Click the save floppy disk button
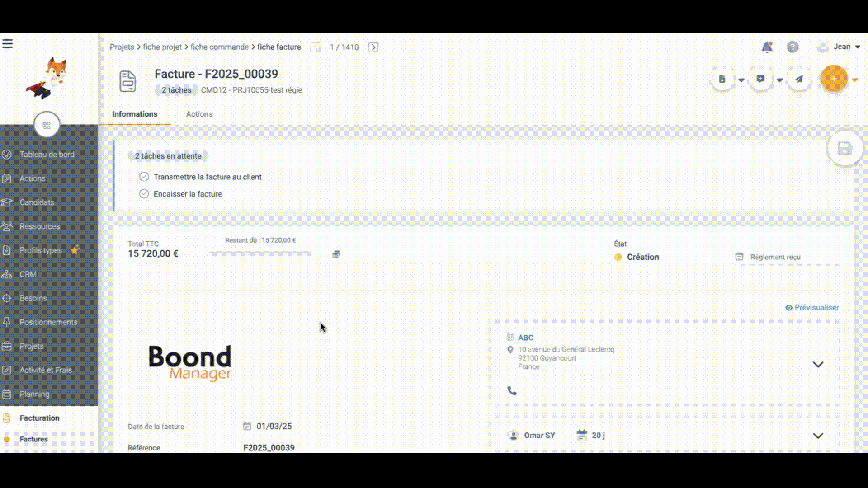The width and height of the screenshot is (868, 488). tap(845, 149)
